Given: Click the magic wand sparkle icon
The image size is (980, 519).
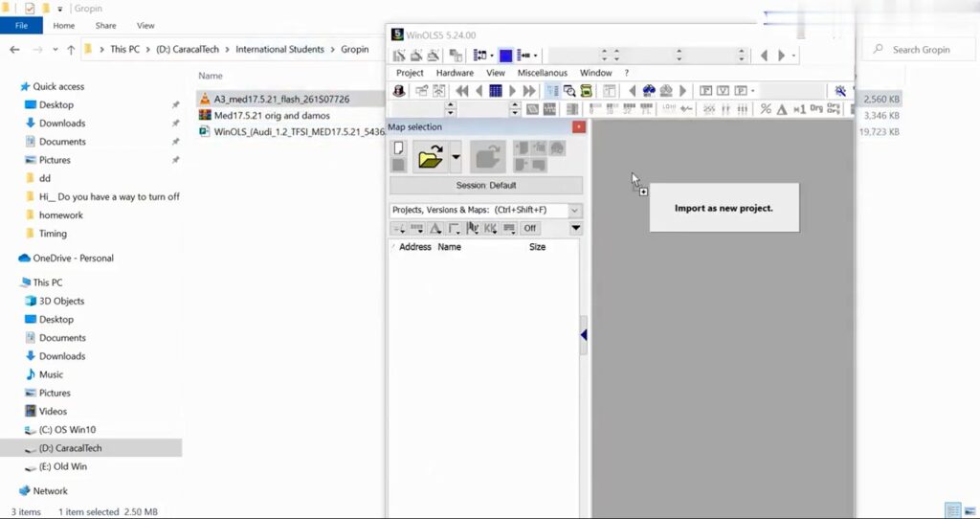Looking at the screenshot, I should click(x=840, y=91).
